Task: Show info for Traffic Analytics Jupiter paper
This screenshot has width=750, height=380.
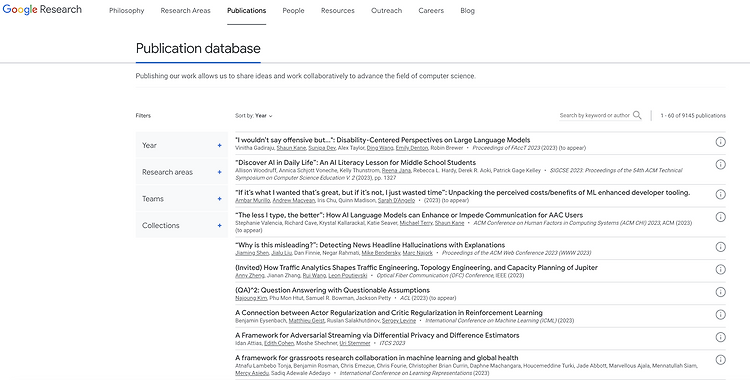Action: (720, 269)
